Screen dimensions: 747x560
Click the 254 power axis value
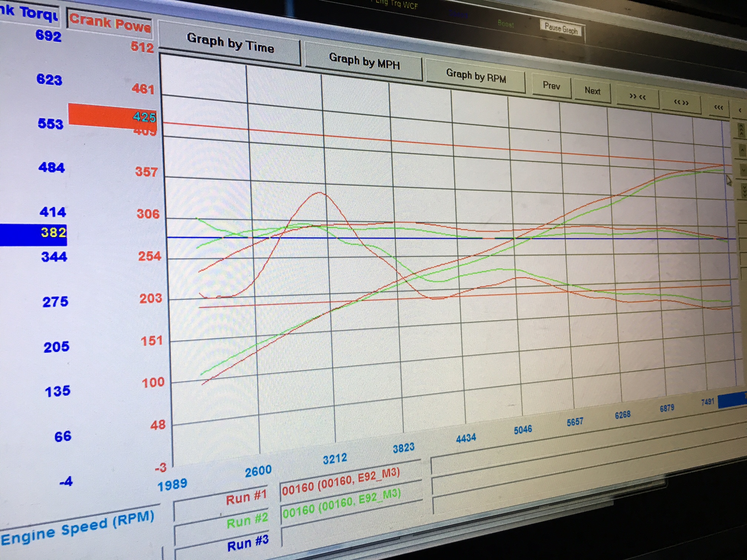point(150,256)
